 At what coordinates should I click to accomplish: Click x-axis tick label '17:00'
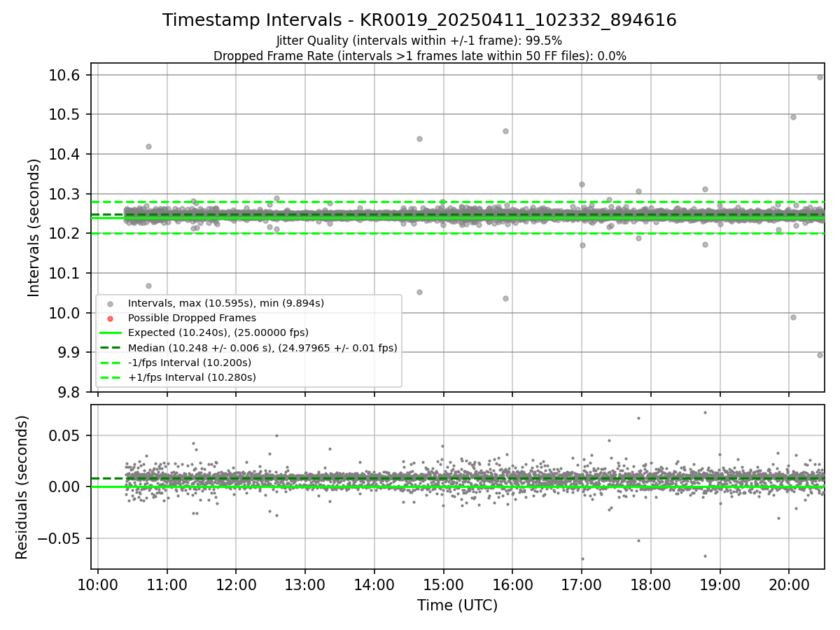[x=582, y=583]
